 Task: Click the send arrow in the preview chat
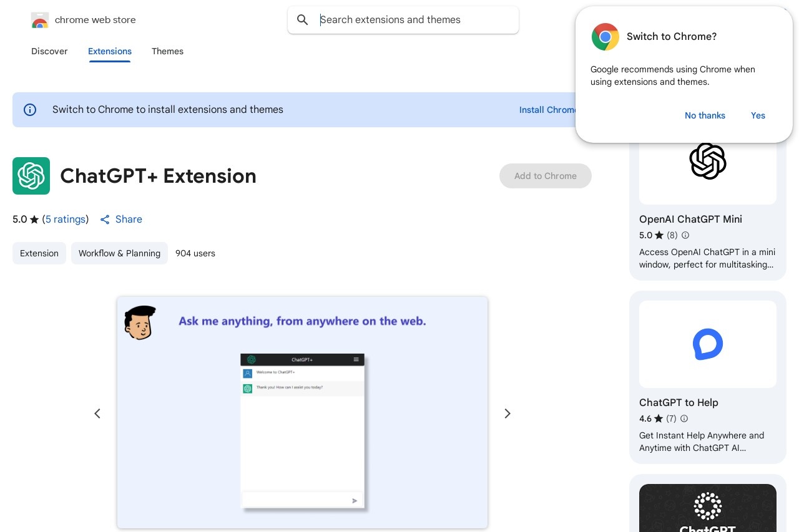coord(355,500)
